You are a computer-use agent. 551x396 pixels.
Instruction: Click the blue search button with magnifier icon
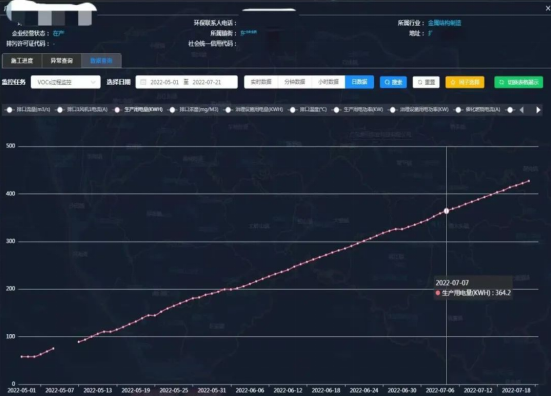(393, 82)
